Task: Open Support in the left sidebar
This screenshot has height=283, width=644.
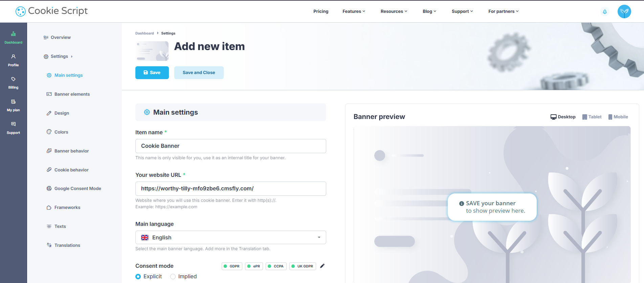Action: (x=13, y=128)
